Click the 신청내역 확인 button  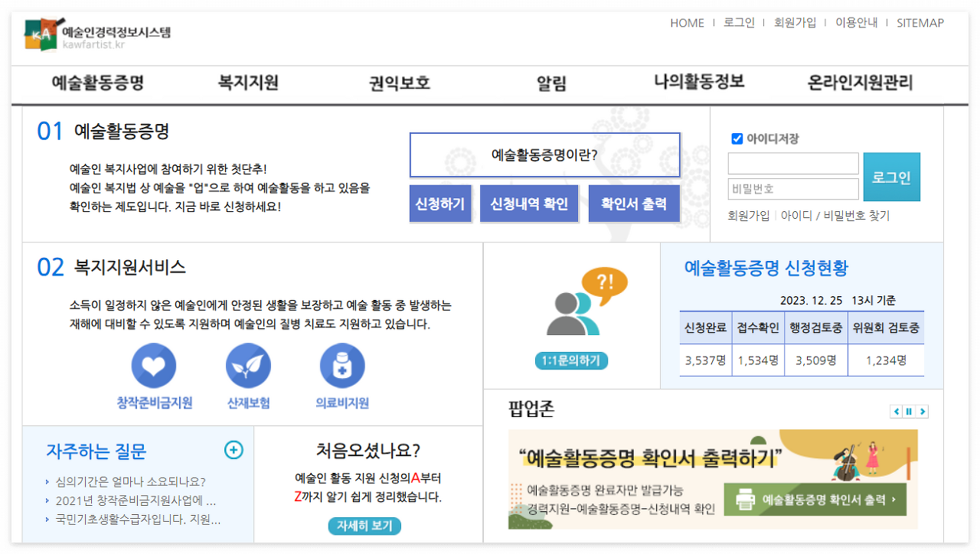[x=529, y=204]
